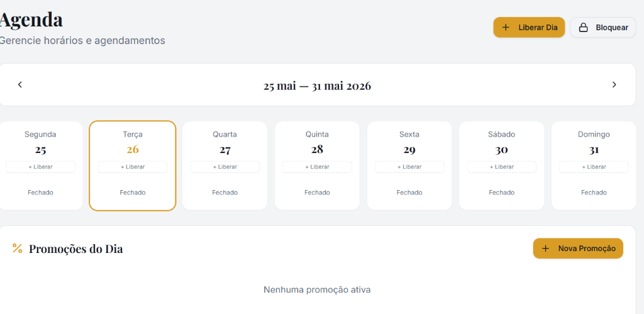Click + Liberar under Terça 26

pos(133,167)
